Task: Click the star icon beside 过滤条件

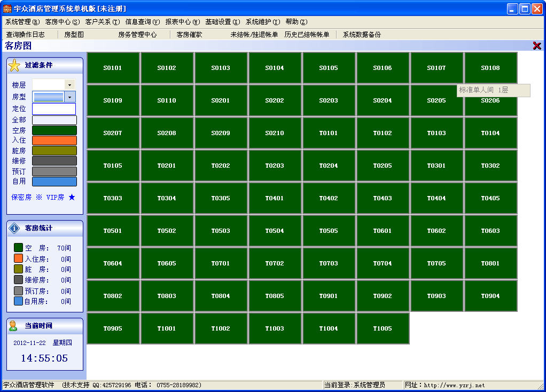Action: [14, 66]
